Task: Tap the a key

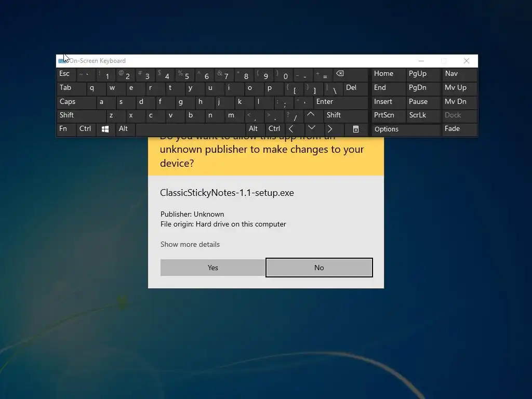Action: pyautogui.click(x=106, y=102)
